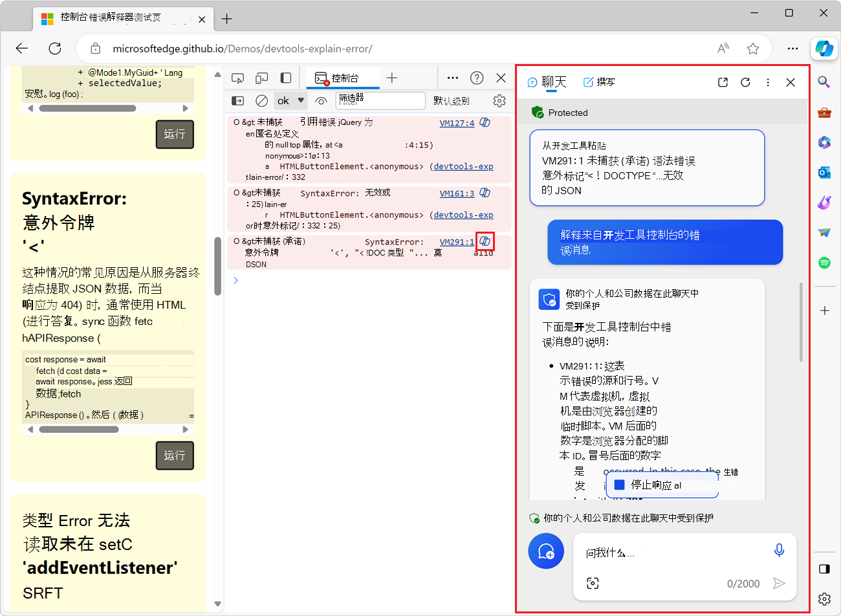
Task: Open the 'ok' console context dropdown
Action: pos(289,100)
